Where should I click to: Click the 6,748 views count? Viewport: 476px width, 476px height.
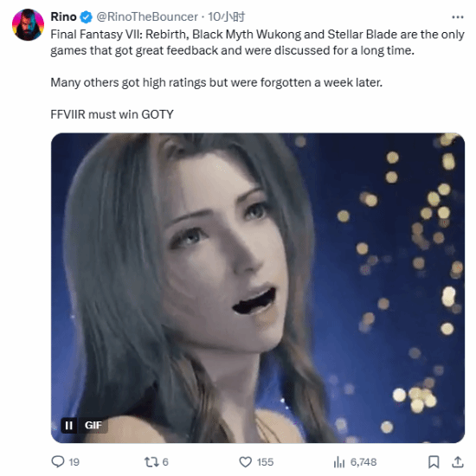tap(363, 462)
